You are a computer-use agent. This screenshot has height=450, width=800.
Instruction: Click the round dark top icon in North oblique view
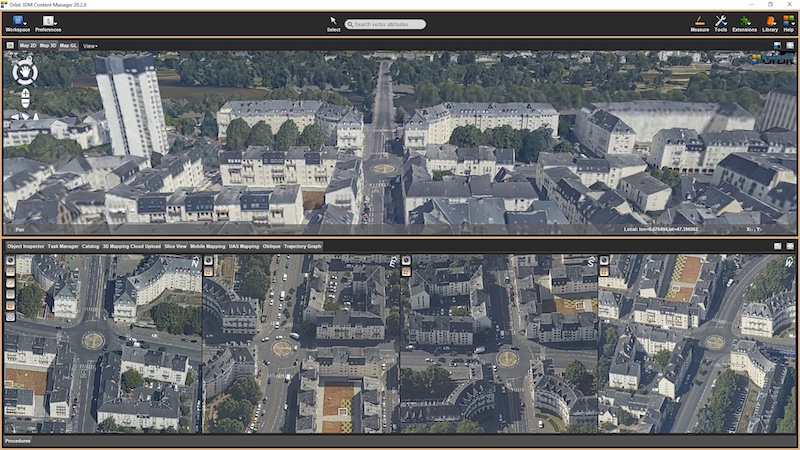(x=10, y=261)
